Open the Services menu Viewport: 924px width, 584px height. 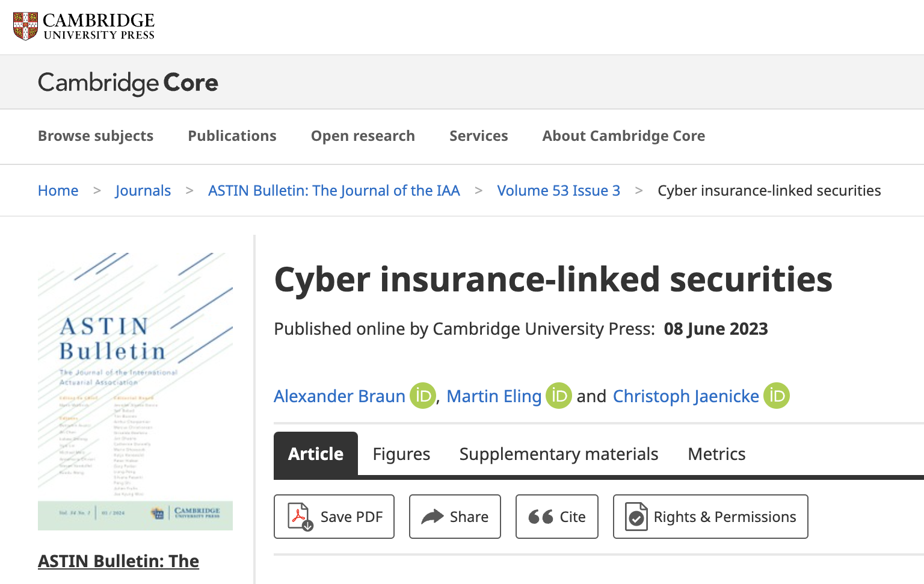479,136
